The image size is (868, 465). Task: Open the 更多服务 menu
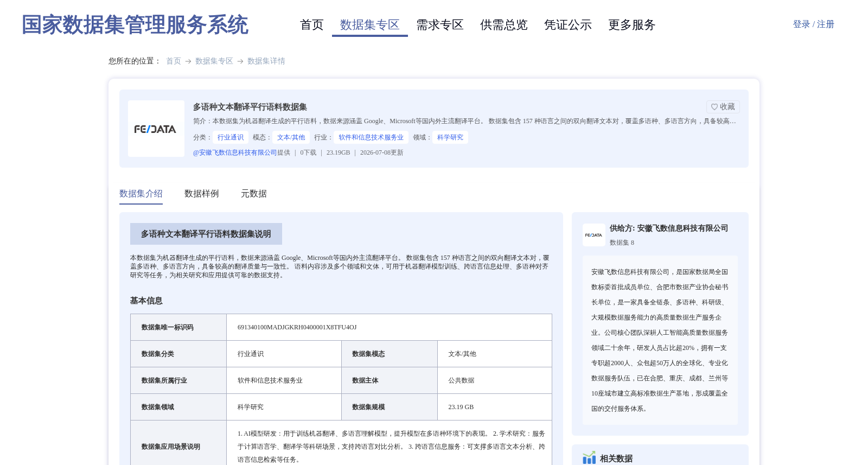[632, 25]
